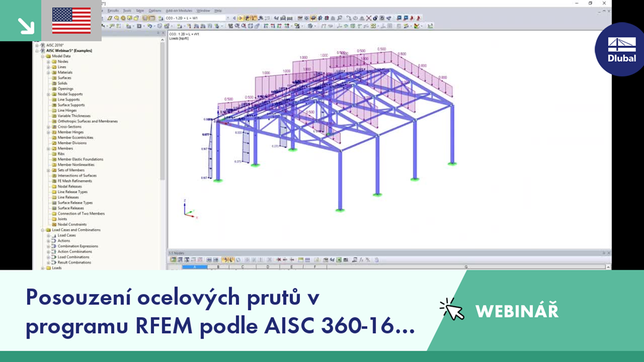Expand the Load Cases tree node
Viewport: 644px width, 362px height.
(48, 235)
